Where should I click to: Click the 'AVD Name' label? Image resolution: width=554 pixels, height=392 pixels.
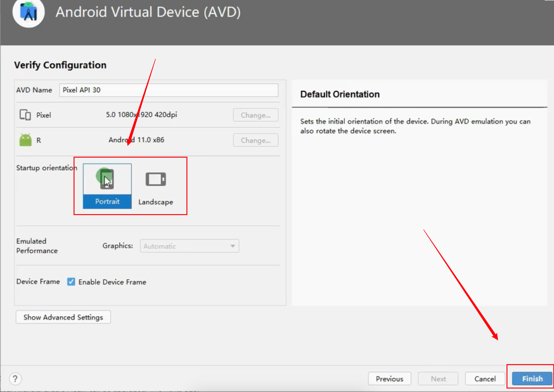[34, 90]
